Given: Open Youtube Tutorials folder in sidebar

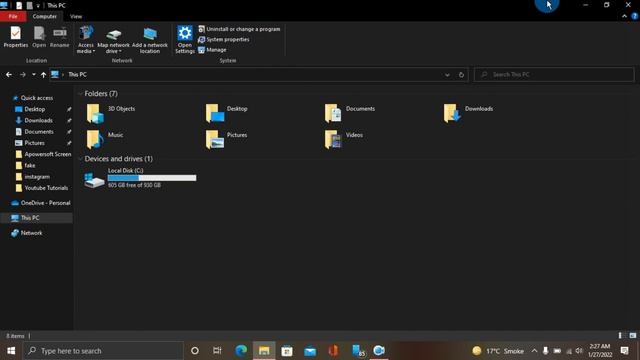Looking at the screenshot, I should (x=41, y=188).
